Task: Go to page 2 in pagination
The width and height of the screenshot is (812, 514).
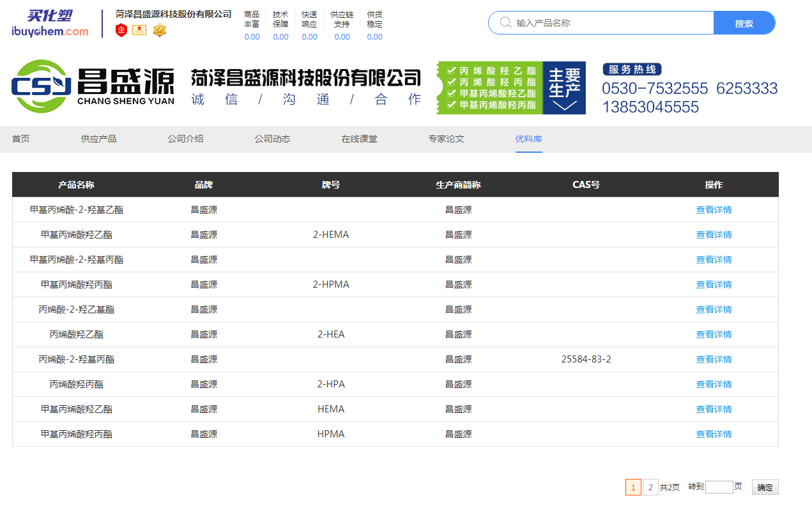Action: tap(650, 487)
